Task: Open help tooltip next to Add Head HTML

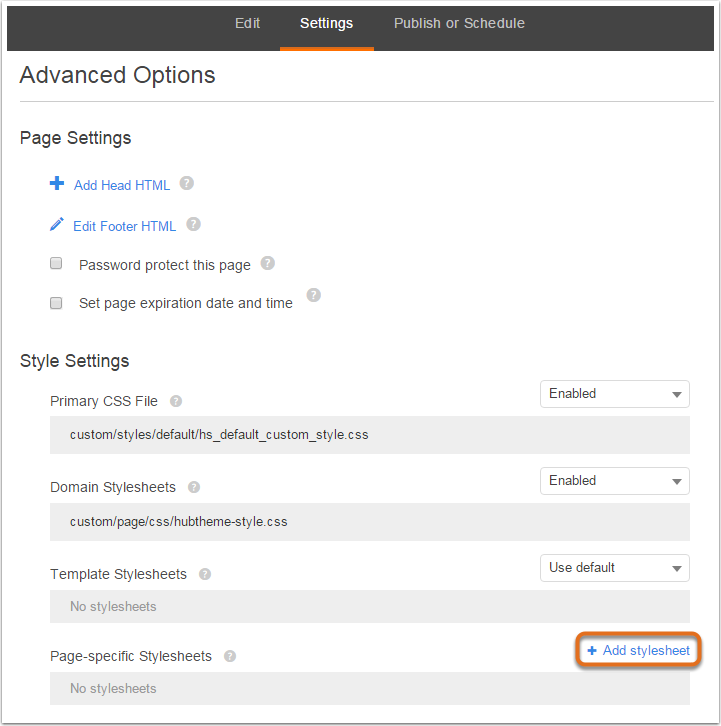Action: 187,183
